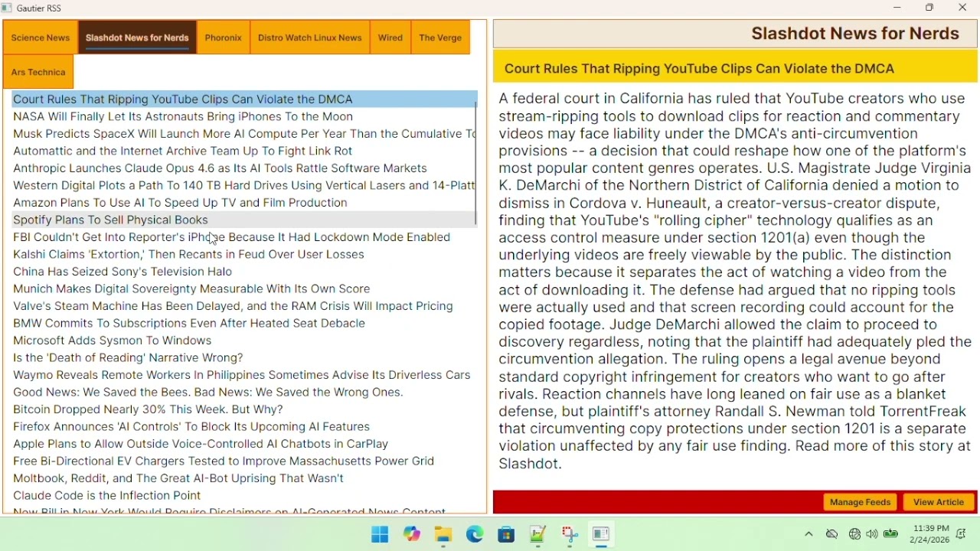Open the notepad-with-pencil app in the taskbar

(x=538, y=535)
